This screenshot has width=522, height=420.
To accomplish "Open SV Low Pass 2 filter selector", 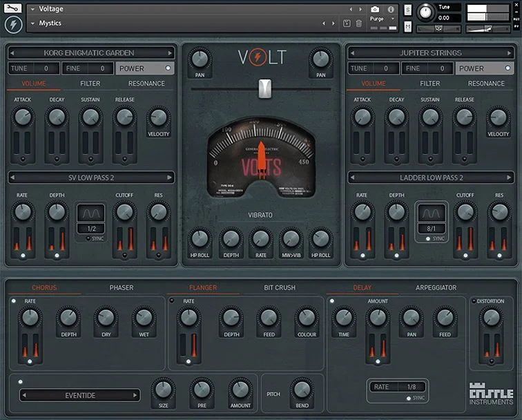I will click(91, 178).
